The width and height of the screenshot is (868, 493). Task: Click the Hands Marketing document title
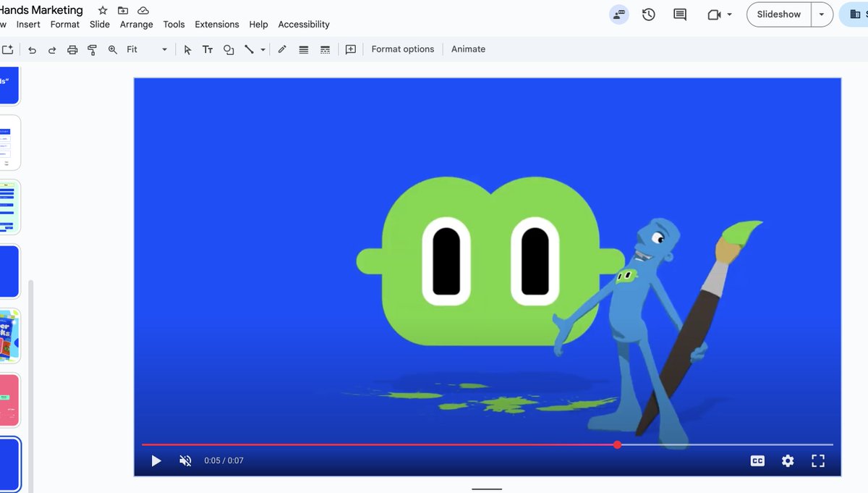point(41,10)
